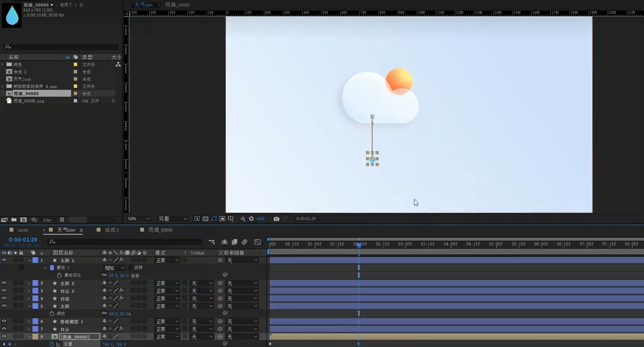Click the project panel search field
644x347 pixels.
(x=61, y=47)
